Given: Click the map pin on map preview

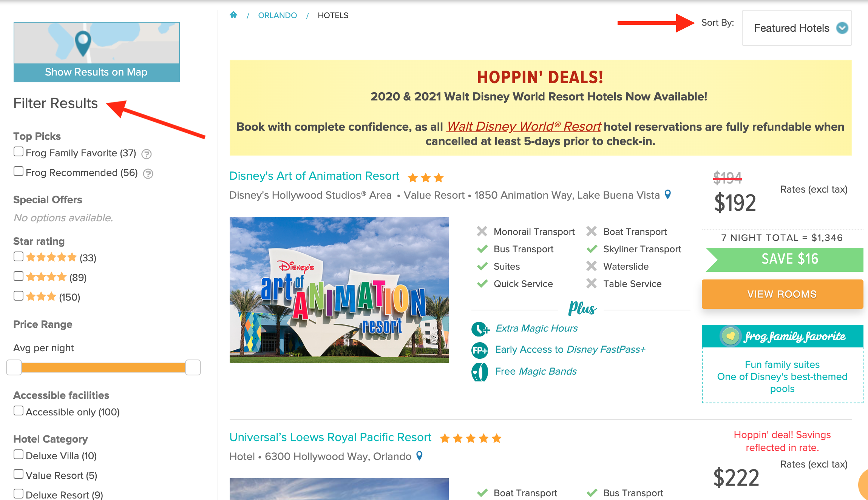Looking at the screenshot, I should 83,43.
